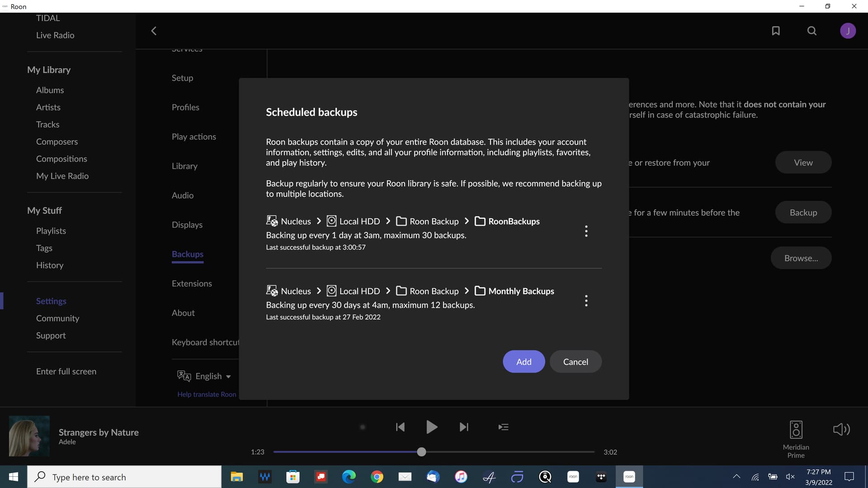
Task: Open Compositions in My Library
Action: (61, 159)
